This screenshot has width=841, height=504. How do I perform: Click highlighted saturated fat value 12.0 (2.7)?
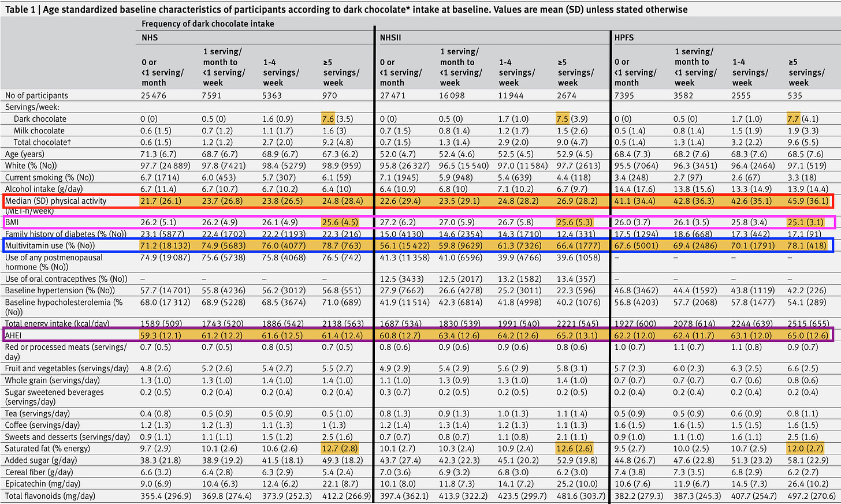click(806, 449)
